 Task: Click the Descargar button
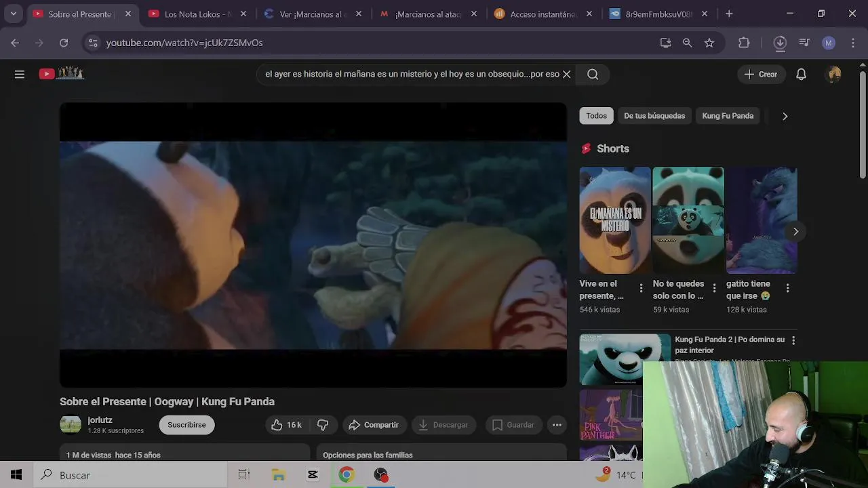[443, 425]
